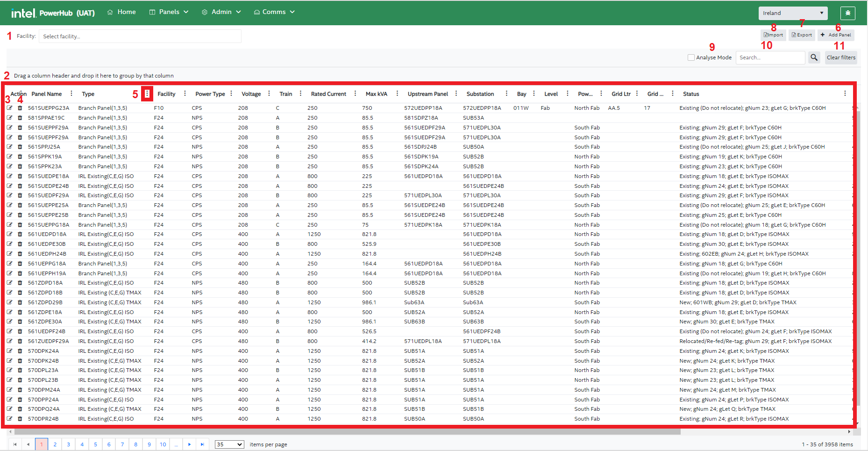Go to the next page arrow
Screen dimensions: 868x451
(189, 444)
